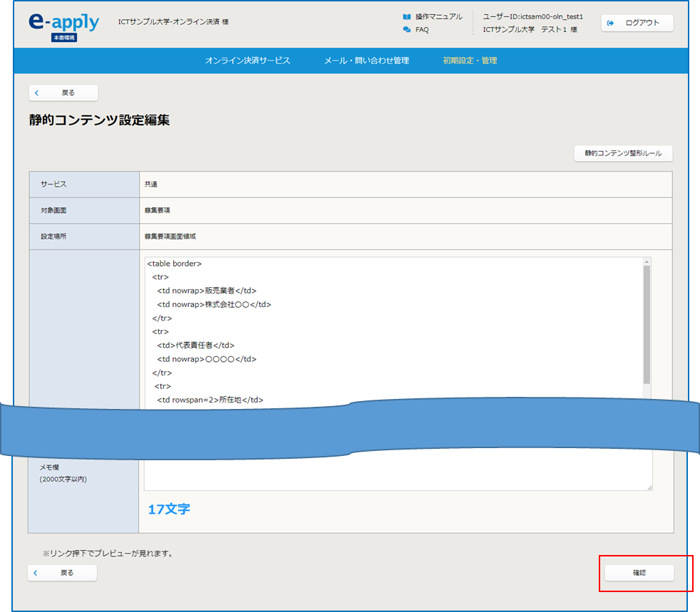
Task: Click the ログアウト button
Action: coord(637,23)
